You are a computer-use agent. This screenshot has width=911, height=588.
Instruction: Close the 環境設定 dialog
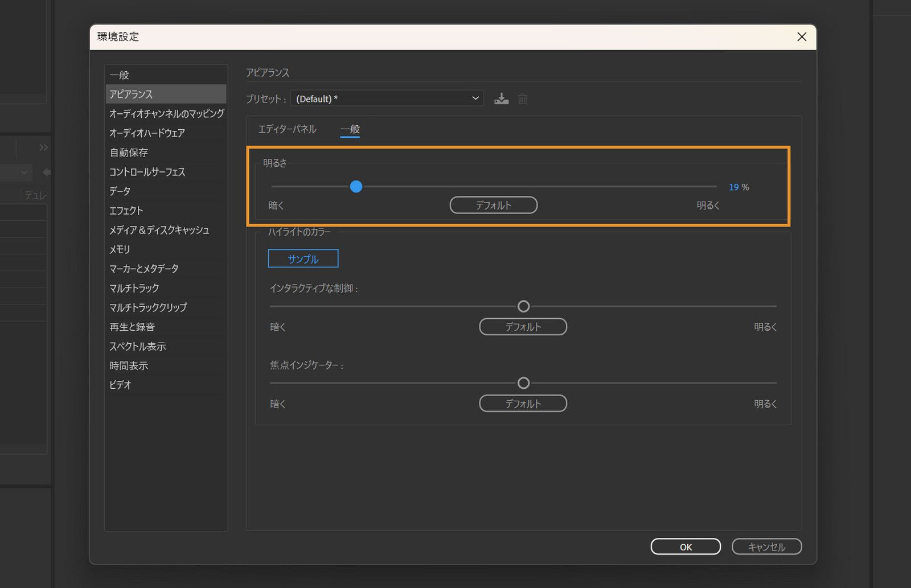802,37
